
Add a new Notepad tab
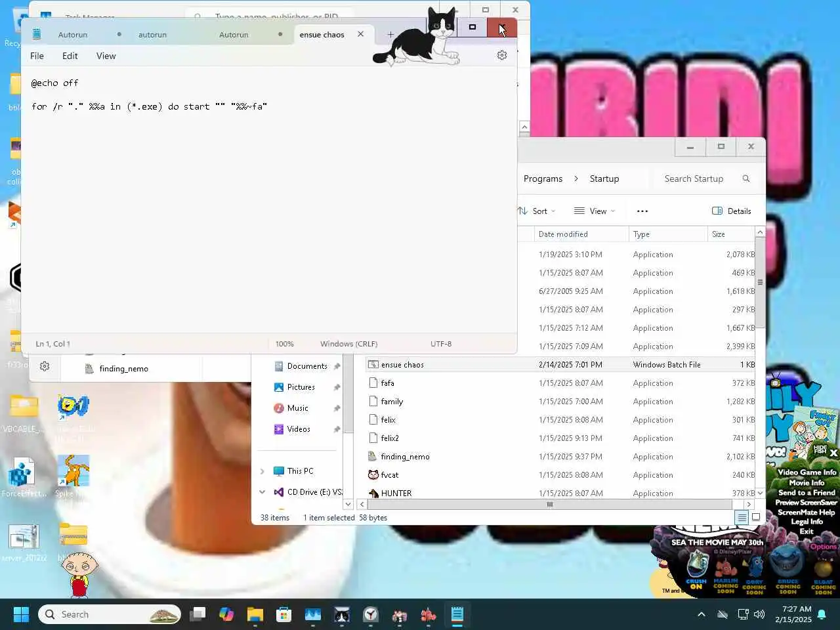tap(390, 34)
